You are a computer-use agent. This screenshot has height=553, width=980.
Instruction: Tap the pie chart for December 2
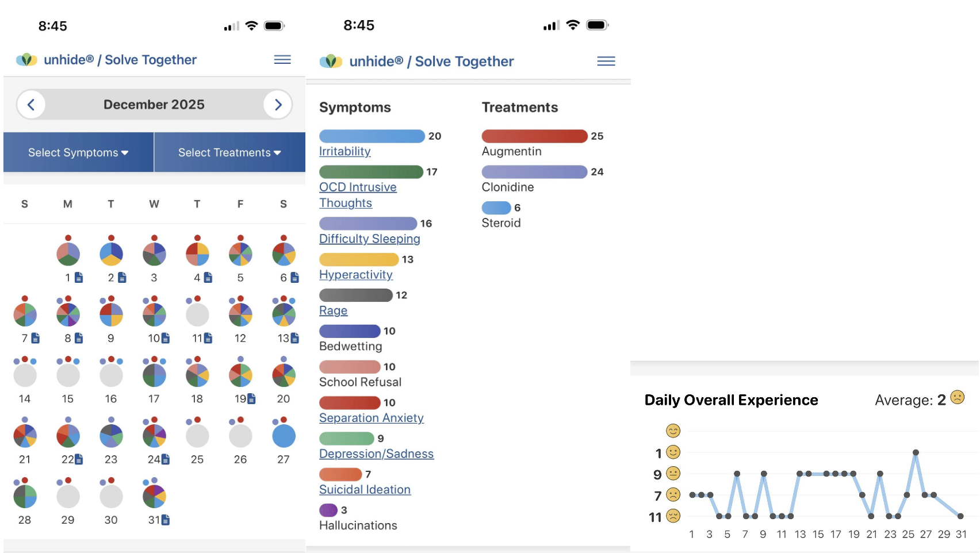point(111,254)
